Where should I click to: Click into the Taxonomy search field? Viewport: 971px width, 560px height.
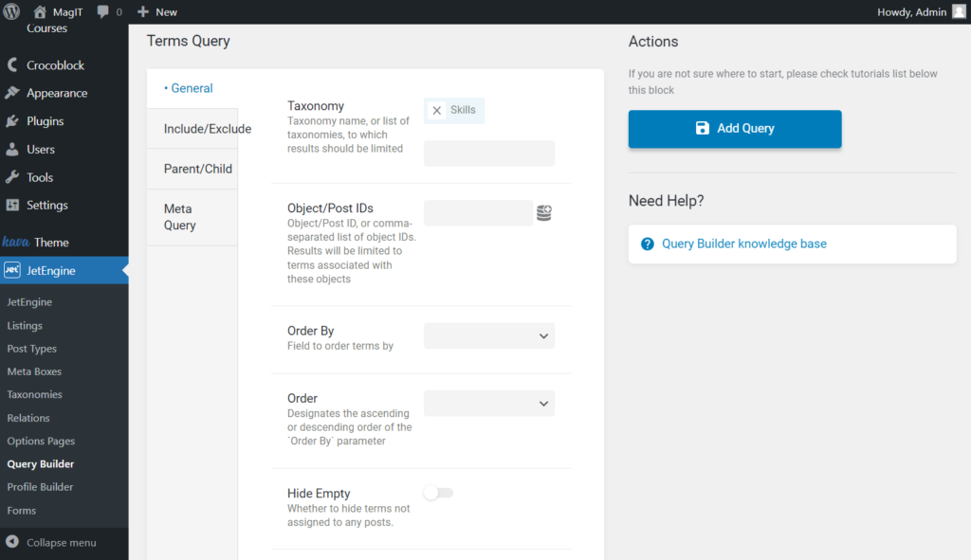point(489,154)
